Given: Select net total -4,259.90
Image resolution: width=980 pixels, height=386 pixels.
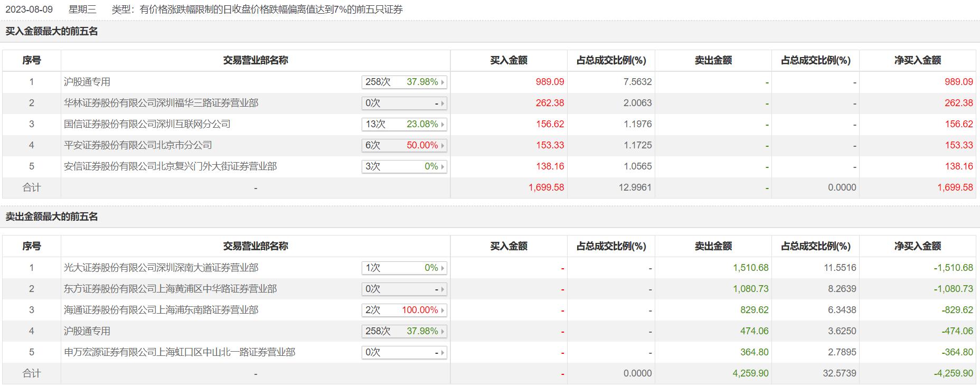Looking at the screenshot, I should coord(953,373).
